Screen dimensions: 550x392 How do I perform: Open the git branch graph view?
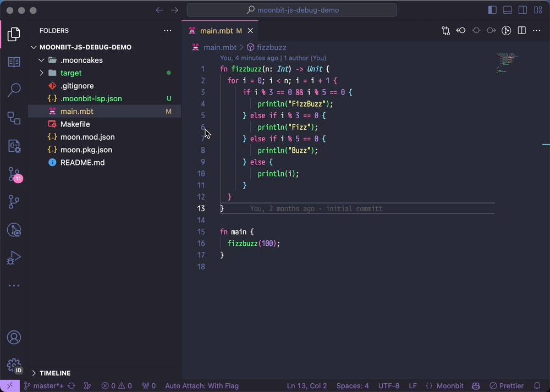pyautogui.click(x=14, y=202)
